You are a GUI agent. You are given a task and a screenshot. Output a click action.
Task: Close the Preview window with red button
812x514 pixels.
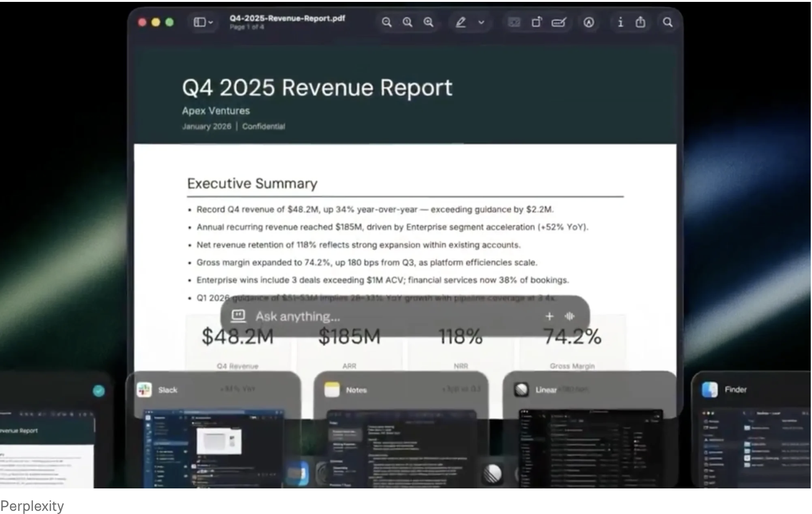click(x=142, y=22)
